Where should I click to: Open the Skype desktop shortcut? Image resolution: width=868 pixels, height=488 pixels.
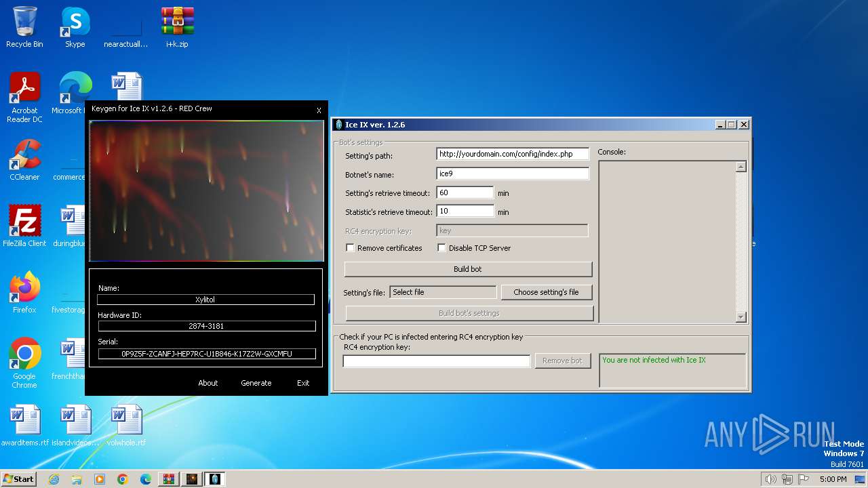(75, 27)
